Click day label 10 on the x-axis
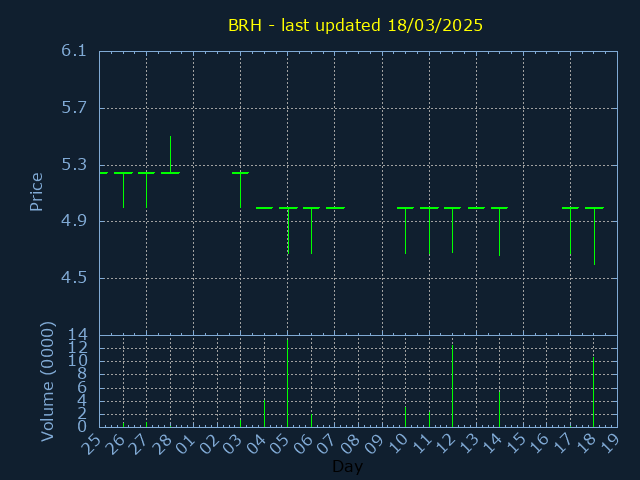Screen dimensions: 640x480 398,444
